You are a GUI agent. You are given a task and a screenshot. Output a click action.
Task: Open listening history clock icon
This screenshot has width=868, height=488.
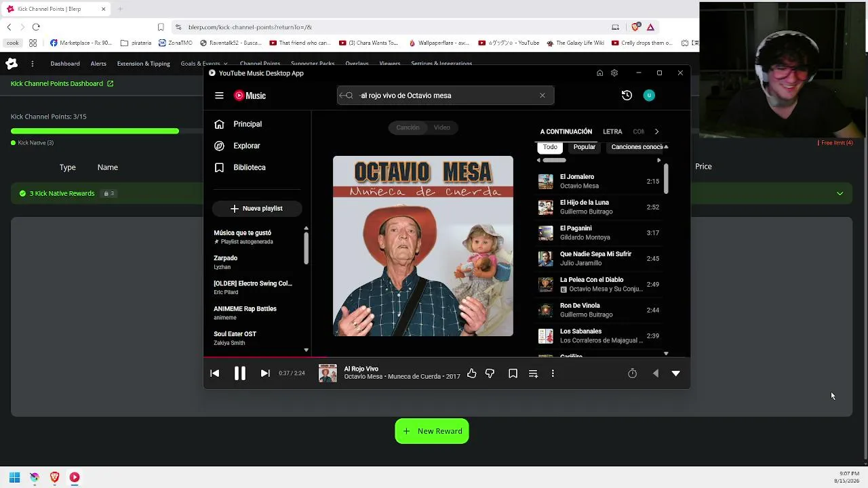tap(627, 96)
